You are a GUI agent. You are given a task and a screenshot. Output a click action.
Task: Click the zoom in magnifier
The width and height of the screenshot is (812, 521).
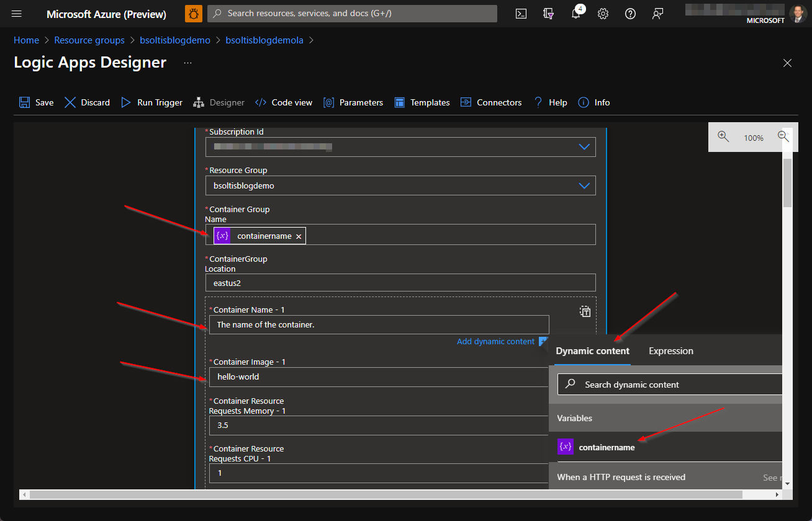(x=723, y=137)
